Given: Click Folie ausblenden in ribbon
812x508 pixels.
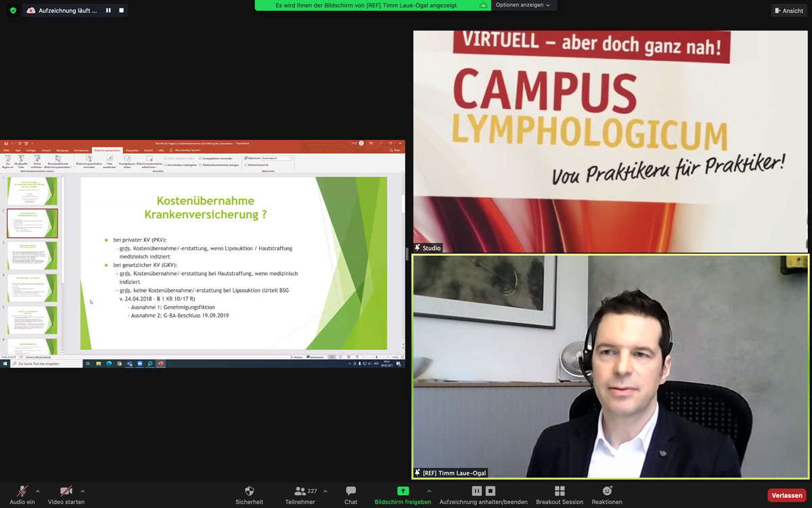Looking at the screenshot, I should tap(110, 161).
